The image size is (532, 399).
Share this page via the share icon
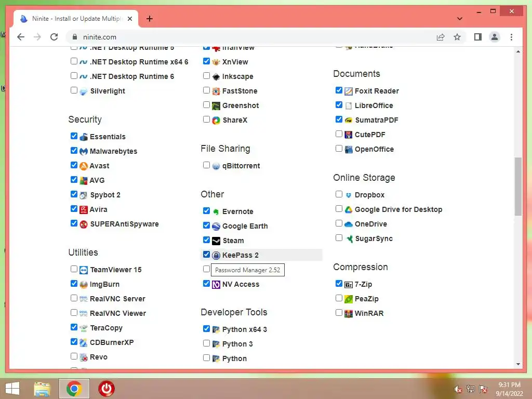(x=441, y=37)
